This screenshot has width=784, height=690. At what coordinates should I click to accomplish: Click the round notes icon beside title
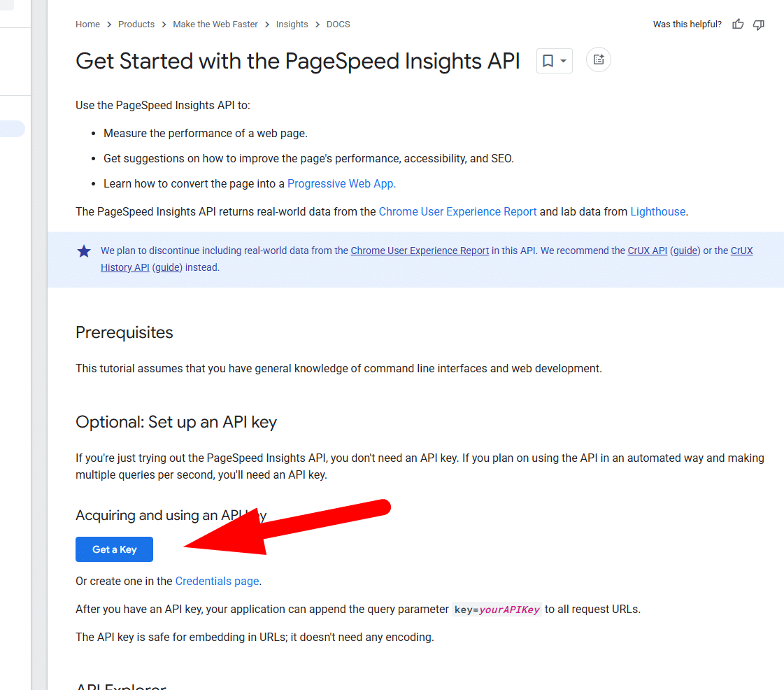coord(599,60)
